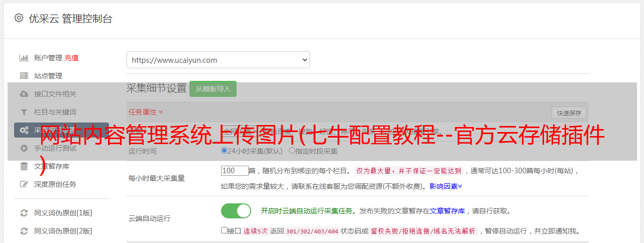Follow the blue 文章暂存库 link in description
Image resolution: width=644 pixels, height=243 pixels.
(448, 211)
